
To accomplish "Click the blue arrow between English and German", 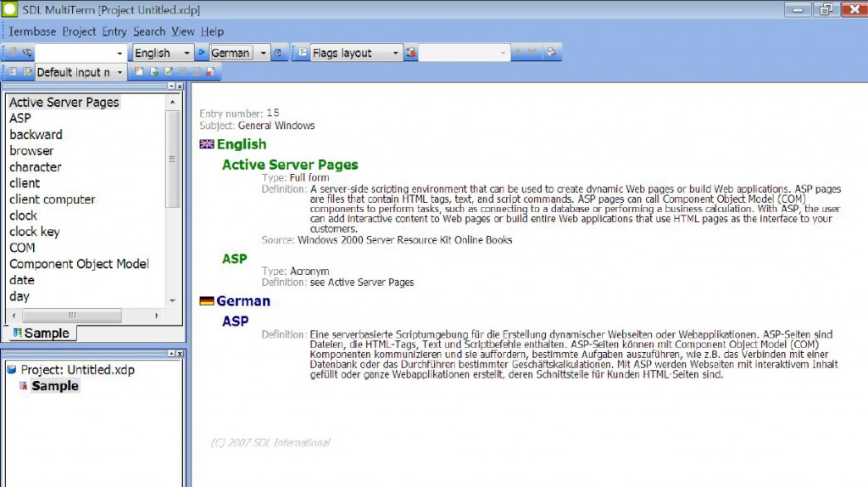I will 202,53.
